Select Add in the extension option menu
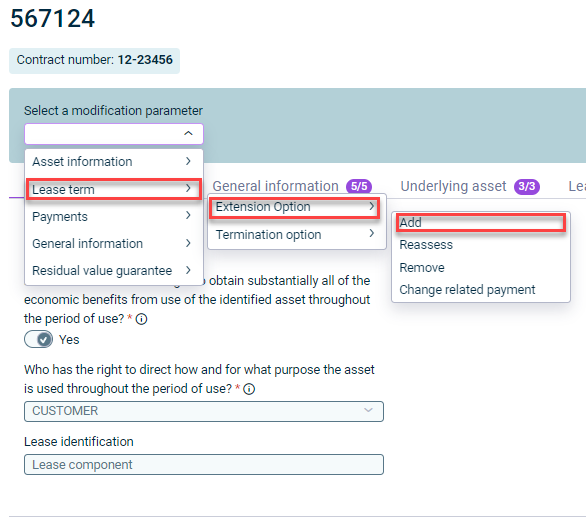 (x=481, y=222)
